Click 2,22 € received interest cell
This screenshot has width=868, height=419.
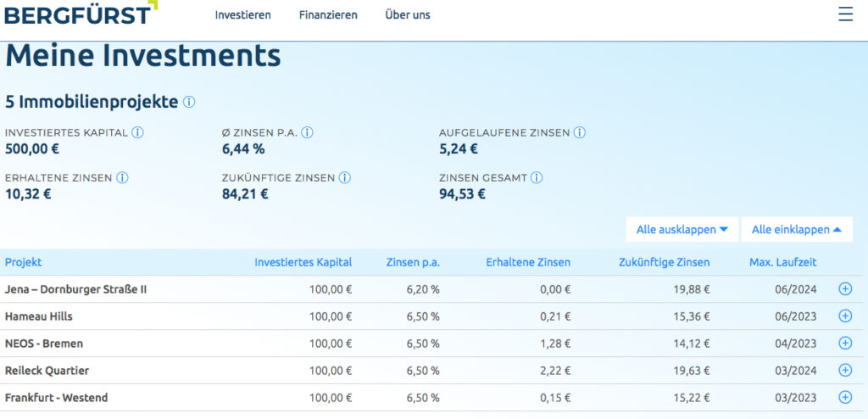click(555, 370)
